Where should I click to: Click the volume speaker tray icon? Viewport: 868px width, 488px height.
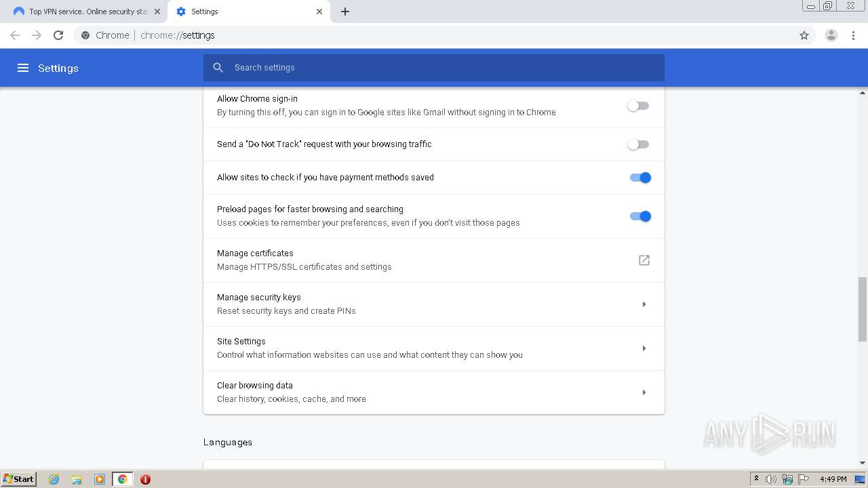click(770, 479)
